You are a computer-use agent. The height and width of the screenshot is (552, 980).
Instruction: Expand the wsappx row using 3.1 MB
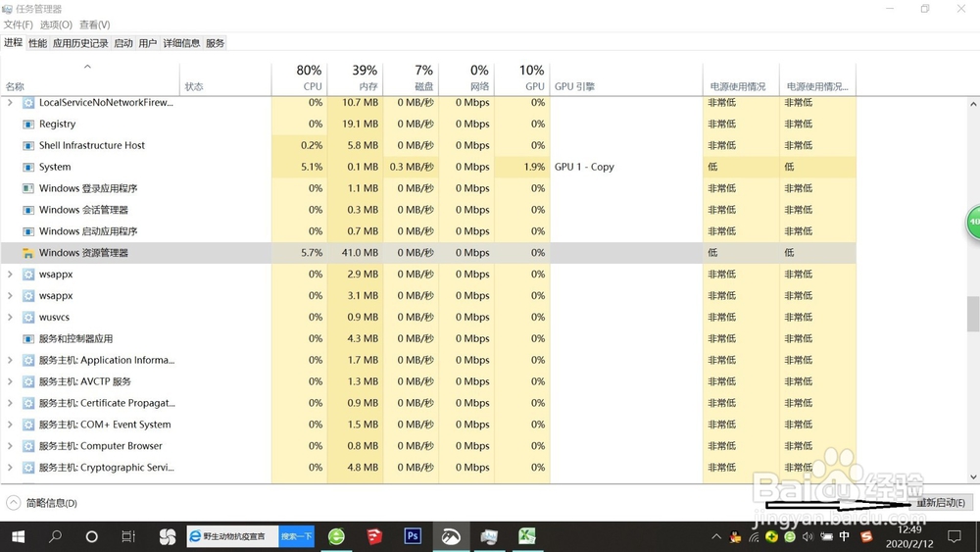coord(10,296)
